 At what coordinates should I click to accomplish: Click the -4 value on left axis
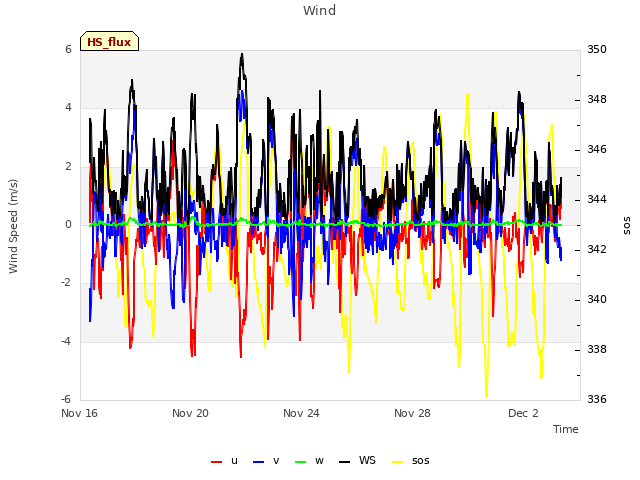point(66,341)
